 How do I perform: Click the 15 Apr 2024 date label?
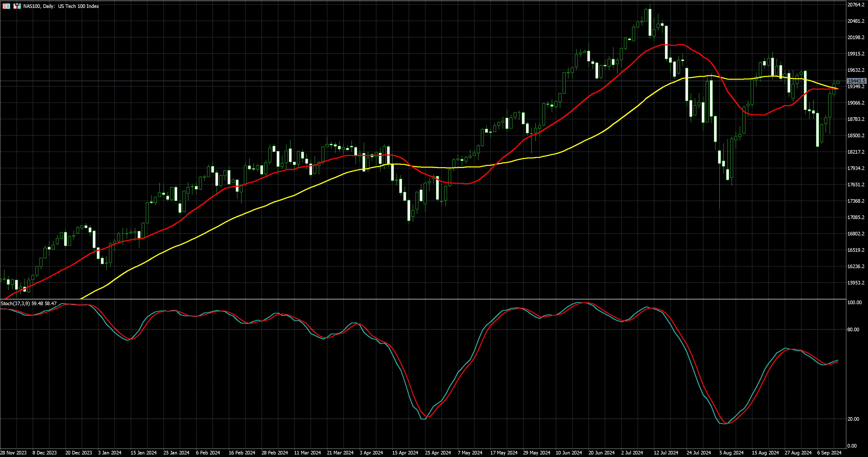(405, 453)
